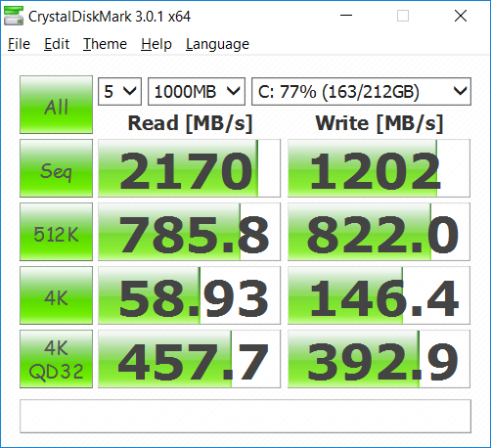The image size is (491, 448).
Task: Start the 4K QD32 test
Action: (x=56, y=359)
